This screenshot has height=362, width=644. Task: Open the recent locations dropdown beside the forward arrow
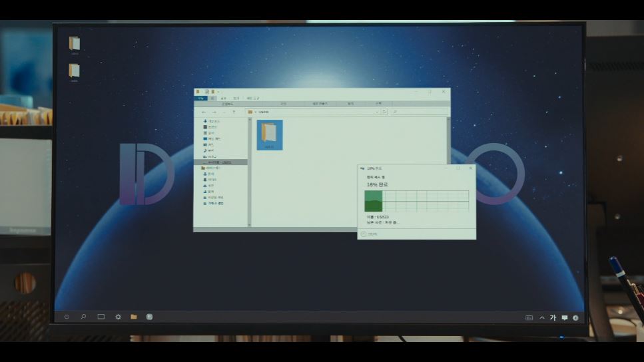click(224, 112)
